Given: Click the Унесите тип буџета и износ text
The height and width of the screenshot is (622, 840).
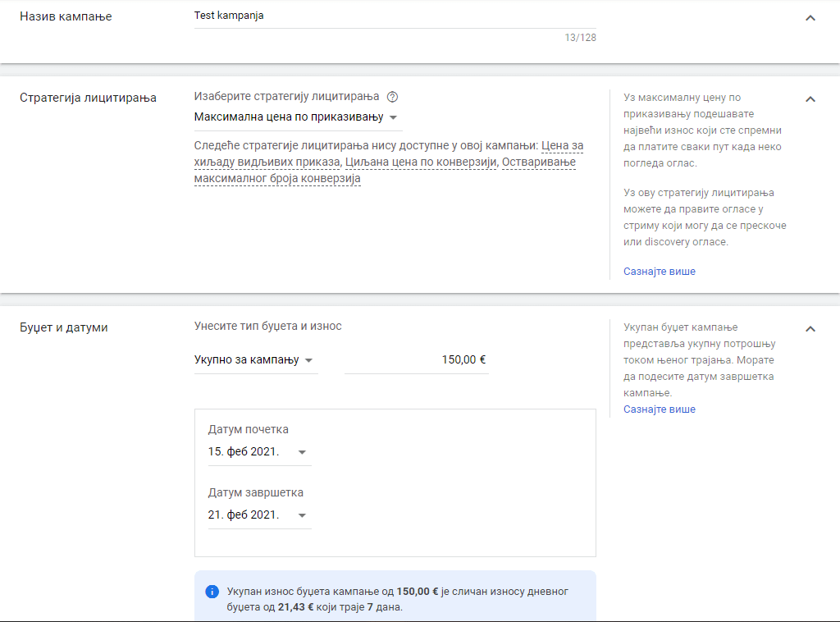Looking at the screenshot, I should (268, 326).
